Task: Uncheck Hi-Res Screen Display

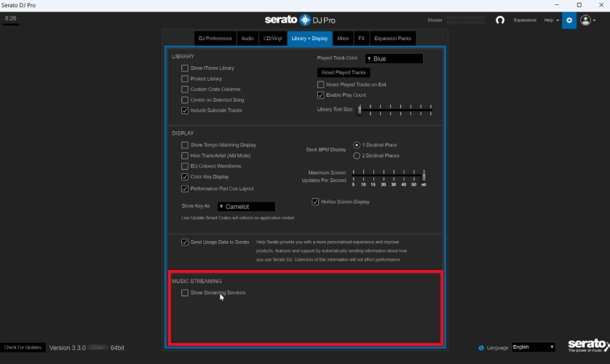Action: (315, 202)
